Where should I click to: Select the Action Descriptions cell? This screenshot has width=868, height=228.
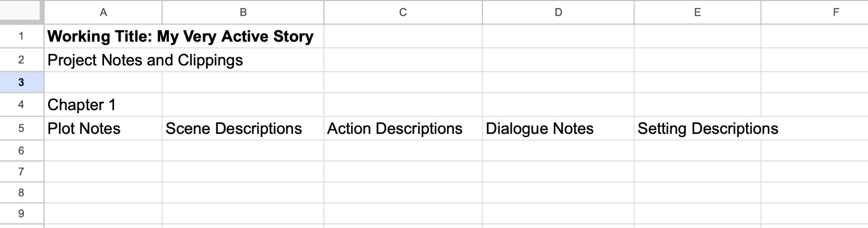[x=395, y=129]
